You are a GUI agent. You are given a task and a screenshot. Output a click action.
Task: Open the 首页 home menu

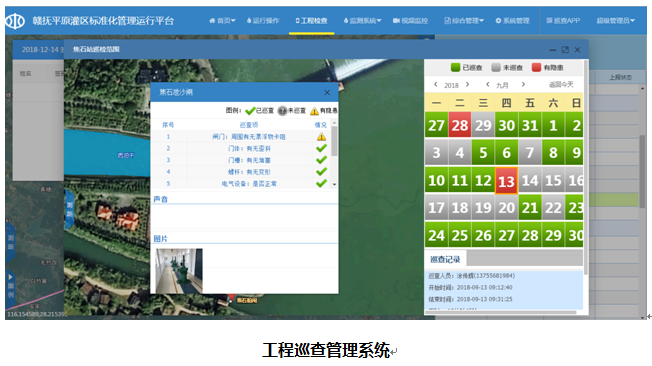(x=222, y=20)
